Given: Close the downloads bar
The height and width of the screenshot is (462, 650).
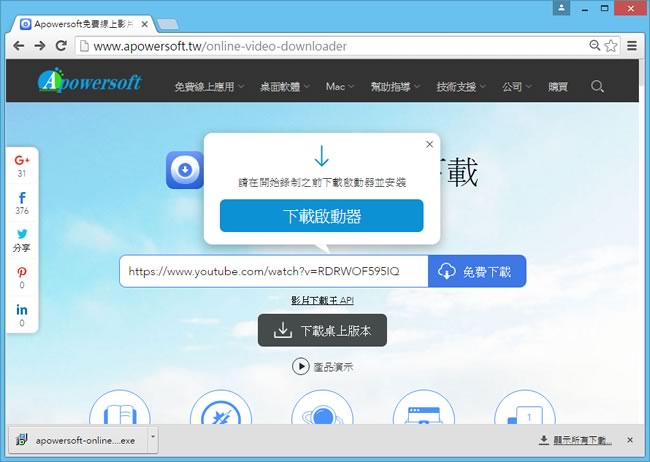Looking at the screenshot, I should click(630, 440).
